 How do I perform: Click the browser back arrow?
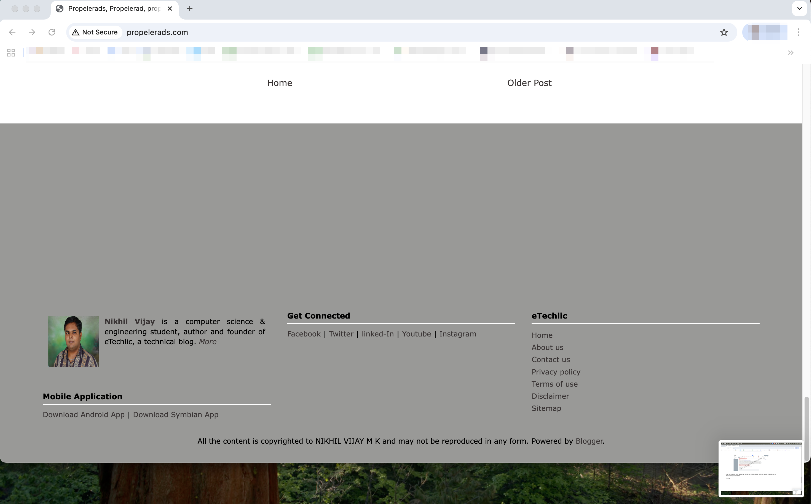coord(12,32)
